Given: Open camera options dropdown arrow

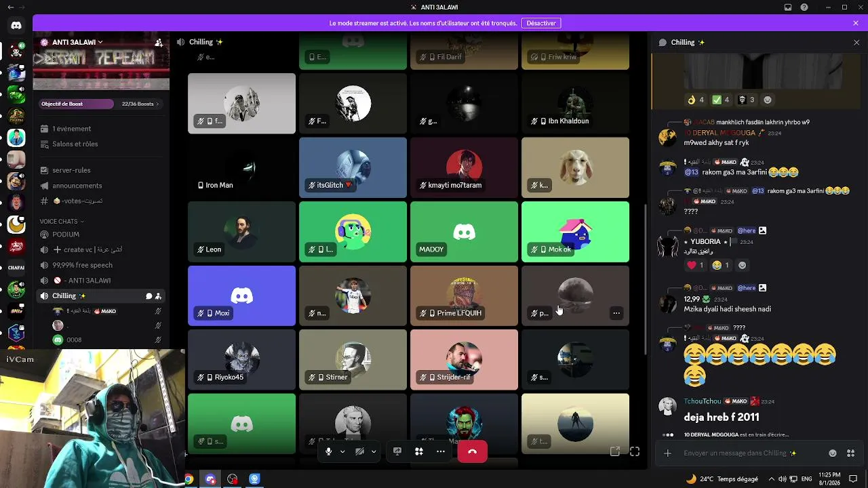Looking at the screenshot, I should (x=374, y=451).
